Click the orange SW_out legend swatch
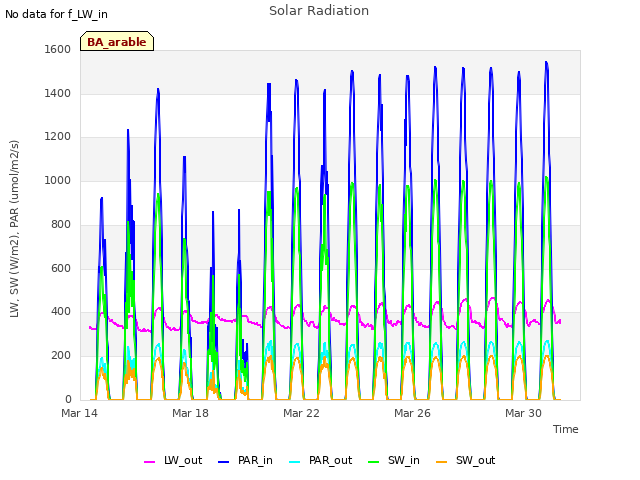The image size is (640, 480). coord(442,462)
